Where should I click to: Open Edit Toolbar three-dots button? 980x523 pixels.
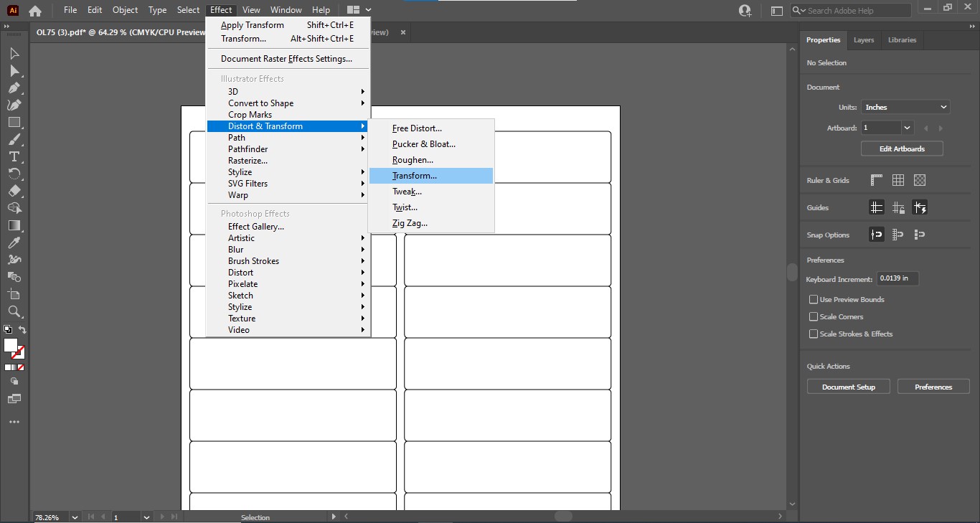pyautogui.click(x=14, y=422)
